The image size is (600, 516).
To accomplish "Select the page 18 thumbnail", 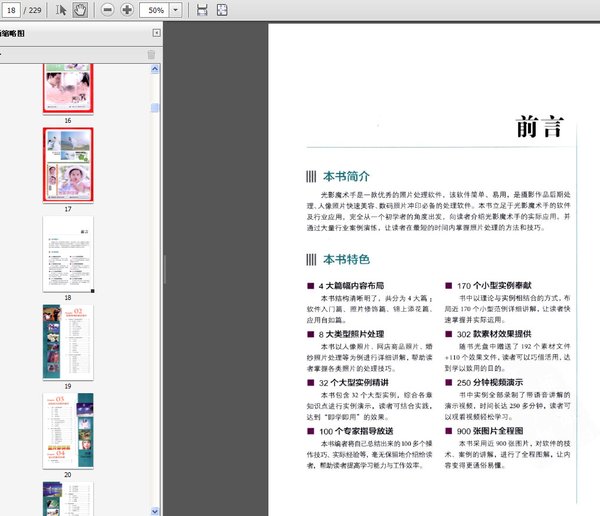I will coord(67,252).
